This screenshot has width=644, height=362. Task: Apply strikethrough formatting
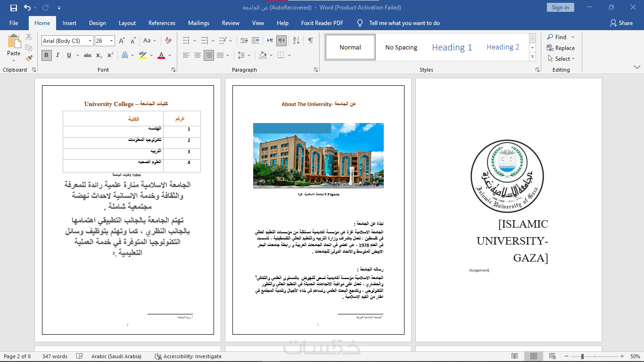(88, 55)
